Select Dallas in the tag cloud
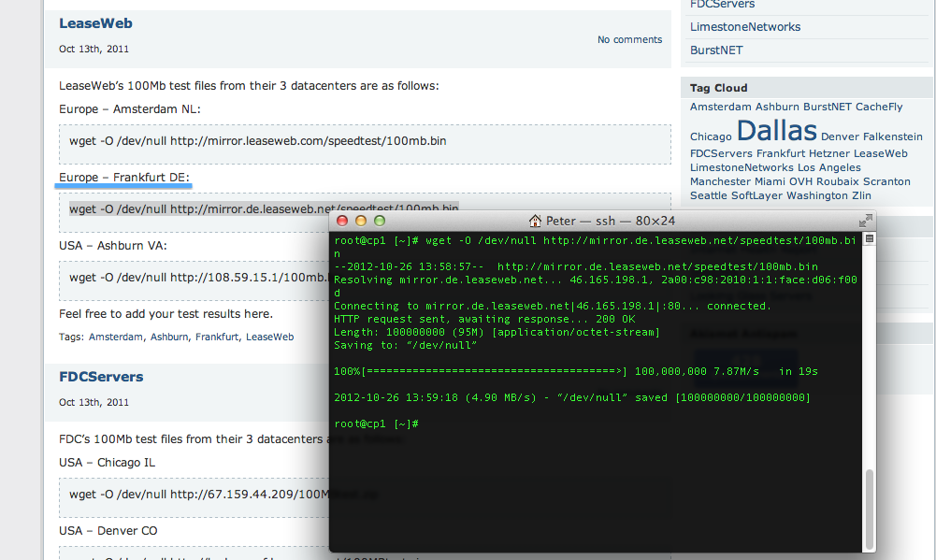 click(x=777, y=130)
